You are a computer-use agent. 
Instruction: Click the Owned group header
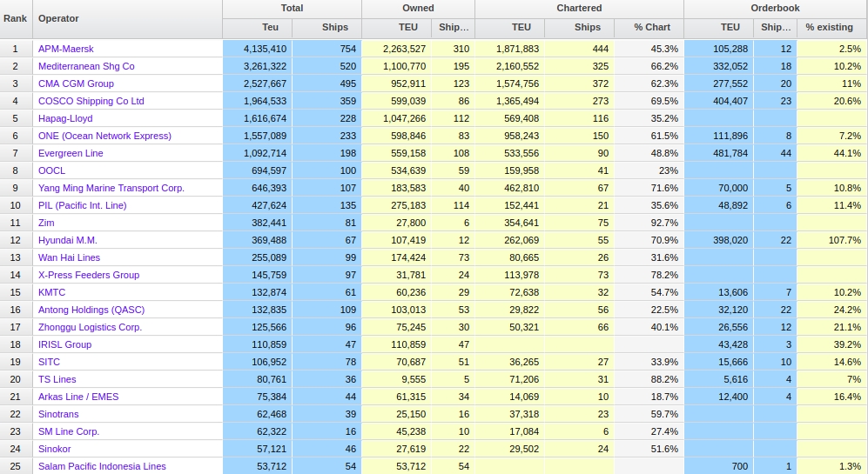point(418,9)
